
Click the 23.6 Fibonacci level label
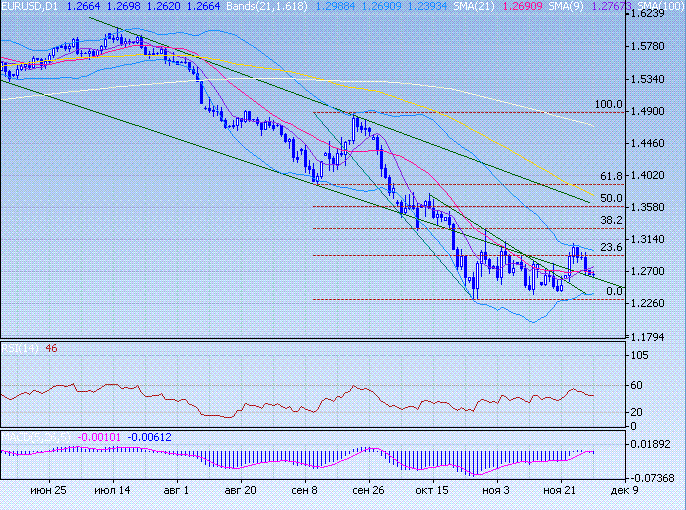point(612,247)
